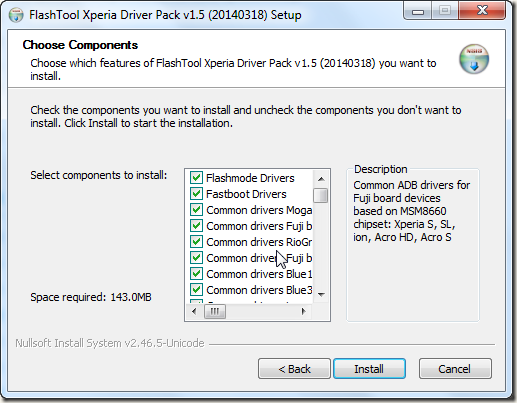
Task: Close the setup window with X
Action: click(482, 11)
